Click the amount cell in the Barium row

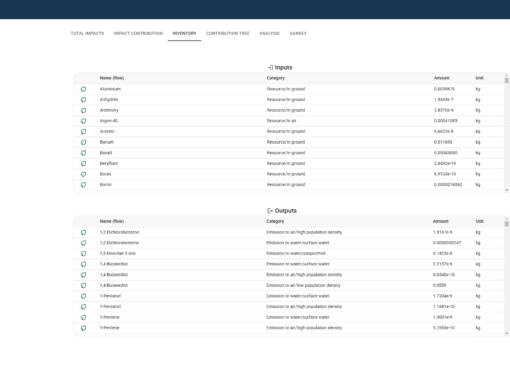coord(443,142)
